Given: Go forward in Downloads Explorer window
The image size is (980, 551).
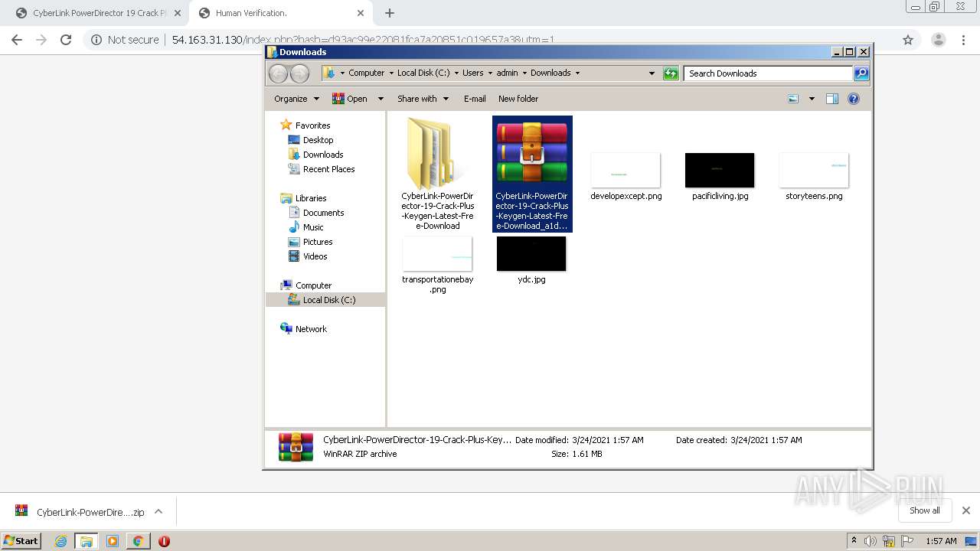Looking at the screenshot, I should click(299, 73).
